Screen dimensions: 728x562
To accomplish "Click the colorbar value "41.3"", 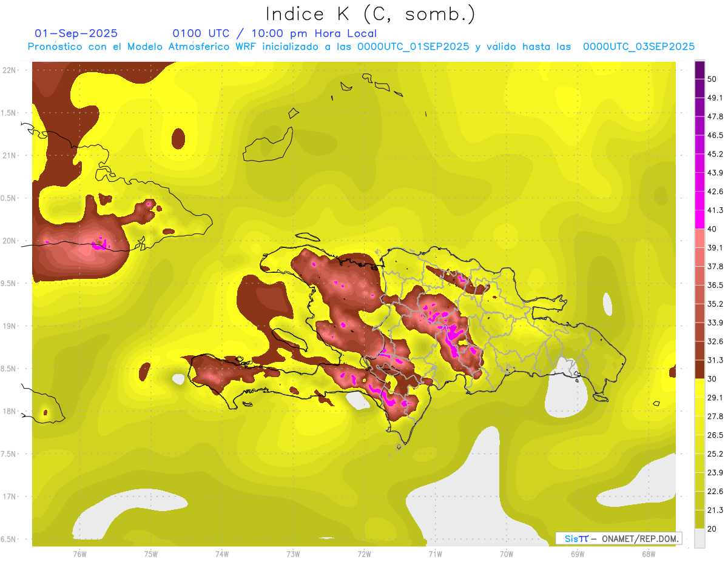I will [x=715, y=210].
